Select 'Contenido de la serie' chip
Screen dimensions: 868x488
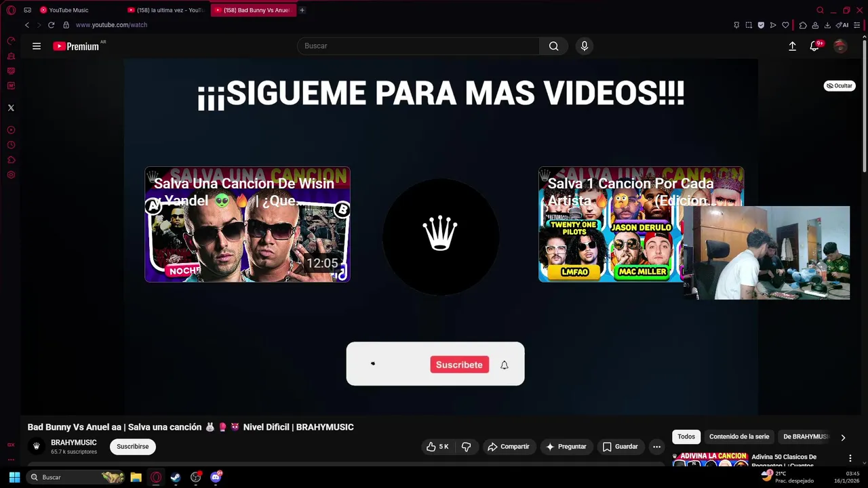739,437
